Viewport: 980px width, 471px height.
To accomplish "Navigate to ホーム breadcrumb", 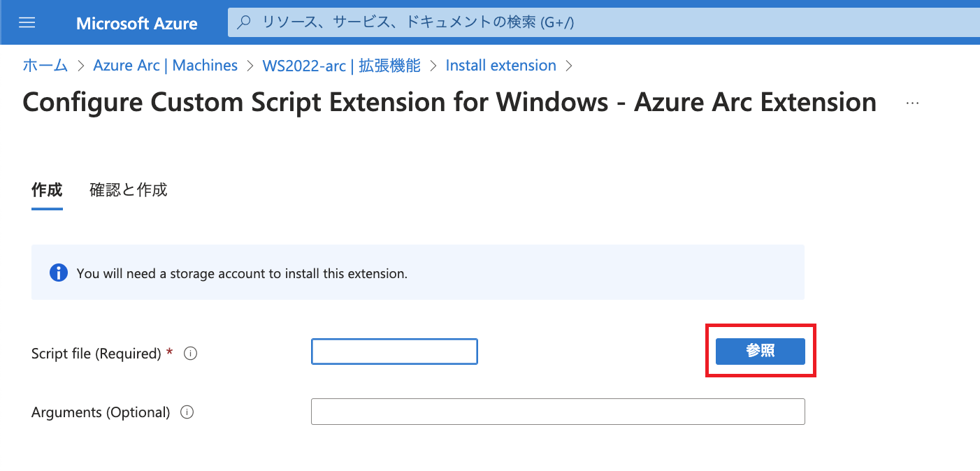I will click(45, 66).
